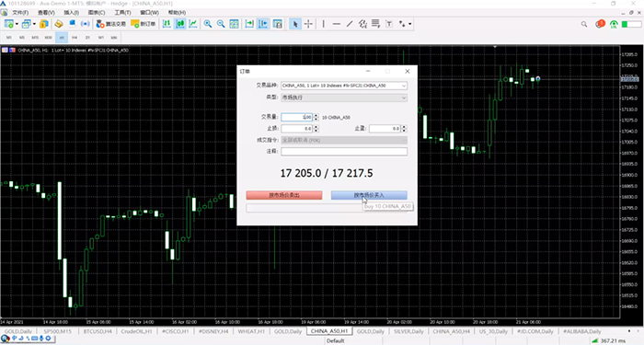Click the comment input field in order dialog
Viewport: 644px width, 345px height.
[x=344, y=151]
